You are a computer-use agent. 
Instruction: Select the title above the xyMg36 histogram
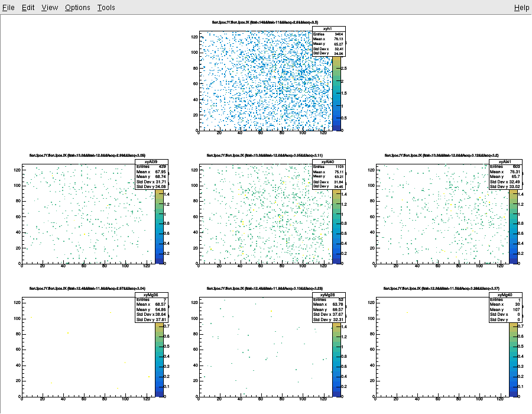tap(87, 289)
